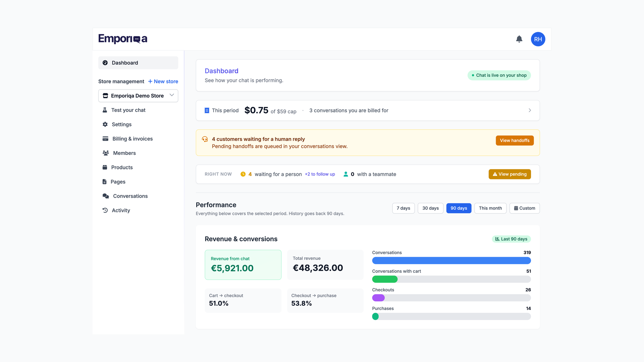The image size is (644, 362).
Task: Click the Settings gear icon in sidebar
Action: click(105, 124)
